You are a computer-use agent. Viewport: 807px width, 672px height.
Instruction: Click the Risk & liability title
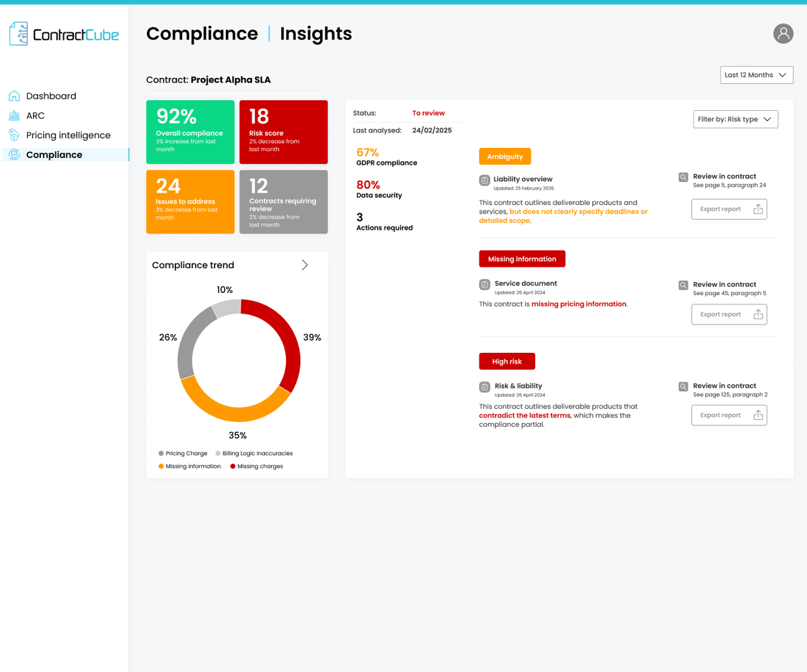[518, 386]
